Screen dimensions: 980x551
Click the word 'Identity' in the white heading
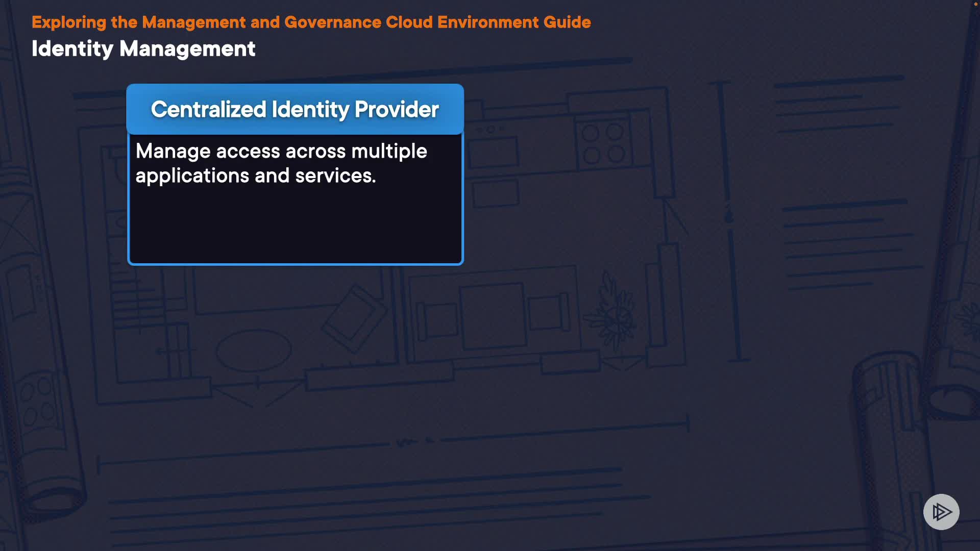pyautogui.click(x=72, y=49)
